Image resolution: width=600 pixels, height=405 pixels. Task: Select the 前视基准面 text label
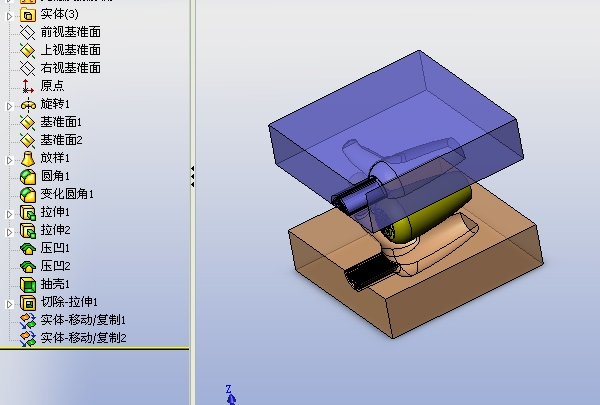tap(71, 32)
